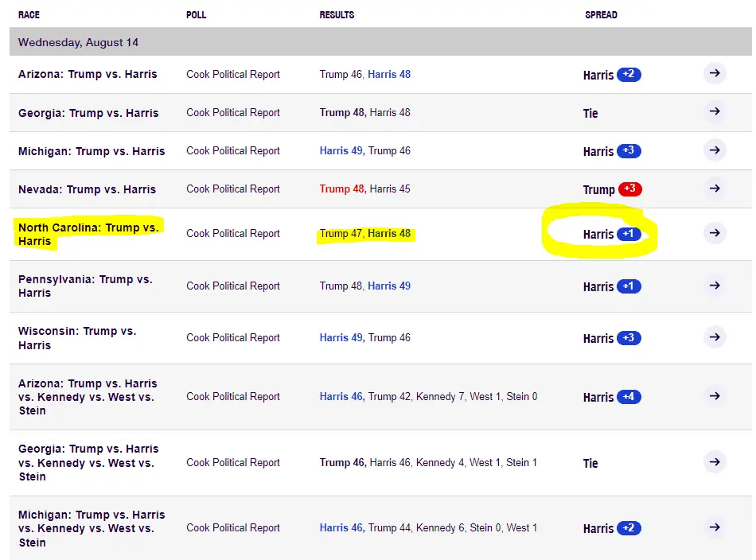
Task: Click the SPREAD column header
Action: click(x=601, y=15)
